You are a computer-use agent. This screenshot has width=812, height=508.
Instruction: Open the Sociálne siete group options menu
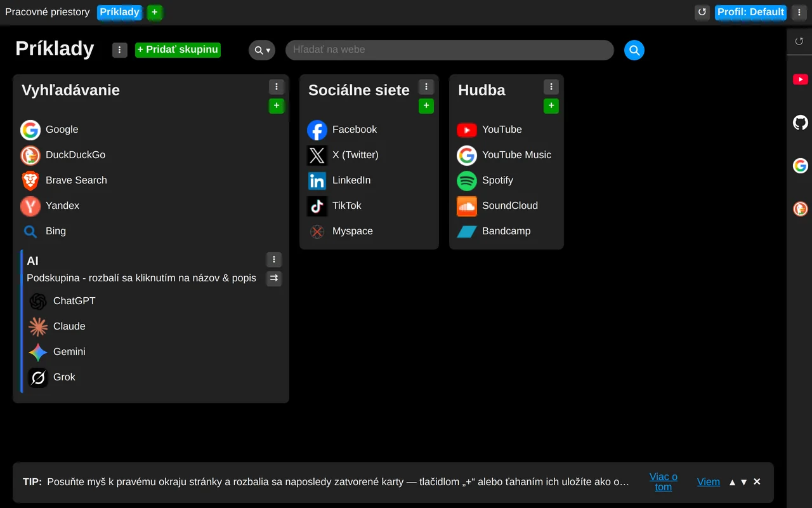[426, 87]
